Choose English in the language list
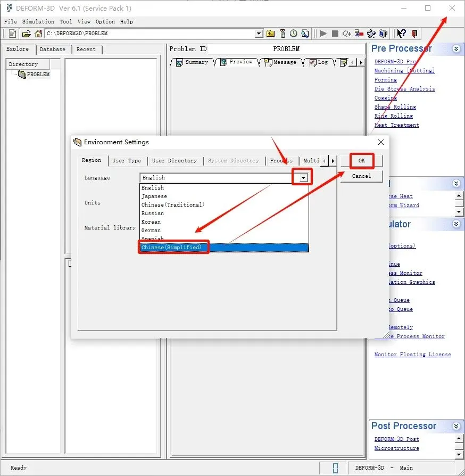Screen dimensions: 465x476 tap(224, 188)
